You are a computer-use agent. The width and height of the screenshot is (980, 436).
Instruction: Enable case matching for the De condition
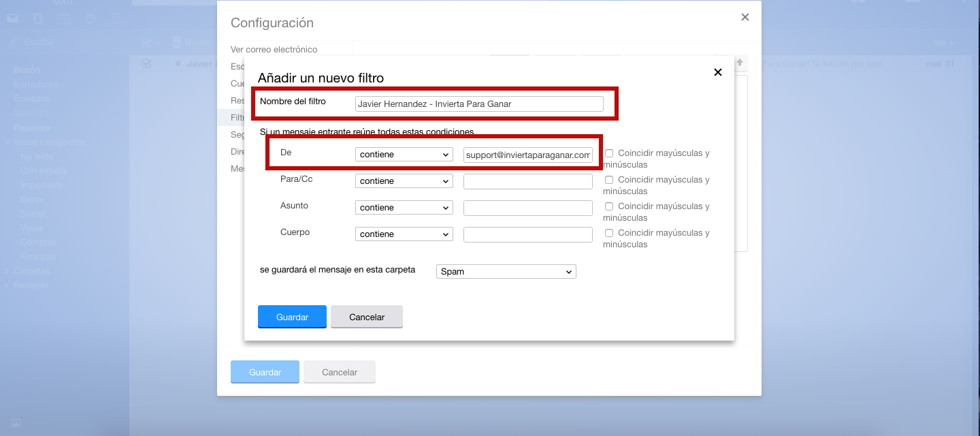pyautogui.click(x=609, y=153)
